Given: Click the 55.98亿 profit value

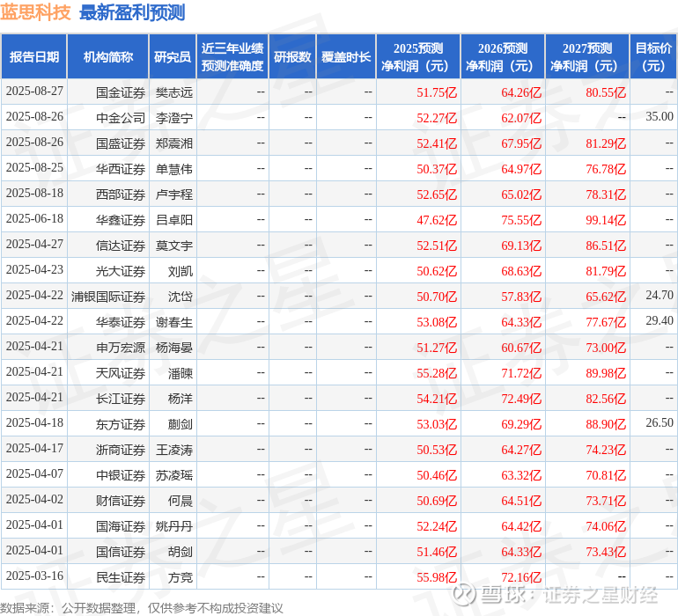Looking at the screenshot, I should (436, 577).
